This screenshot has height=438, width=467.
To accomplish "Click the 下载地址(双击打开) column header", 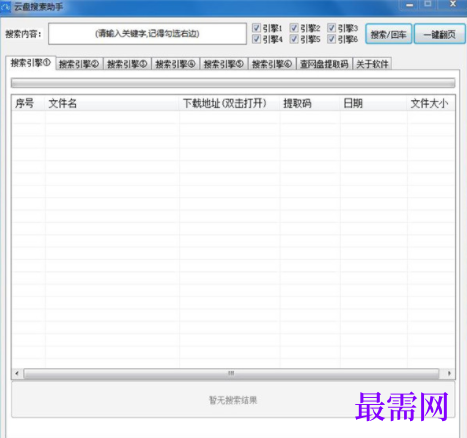I will click(230, 103).
